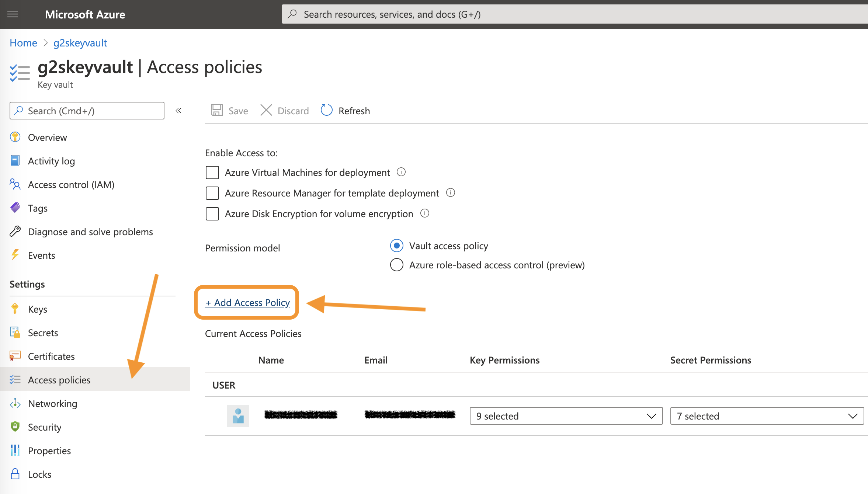Click the Activity log icon
This screenshot has width=868, height=494.
point(15,161)
